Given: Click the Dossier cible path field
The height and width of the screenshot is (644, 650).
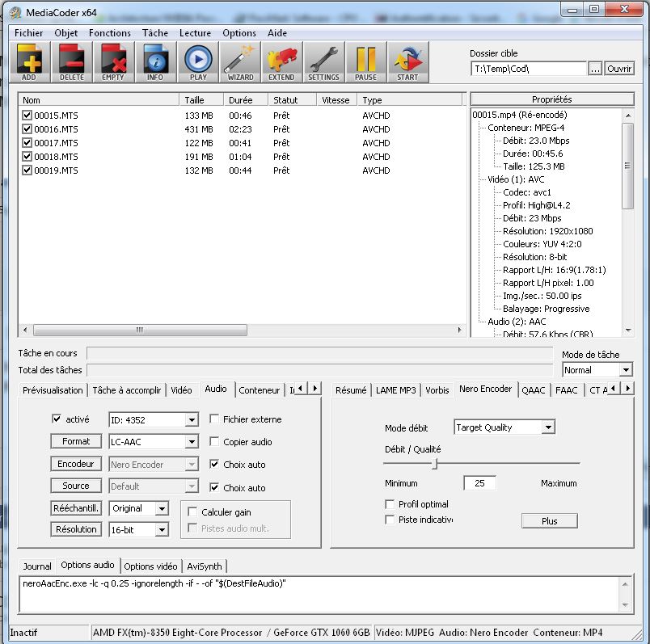Looking at the screenshot, I should click(x=527, y=69).
